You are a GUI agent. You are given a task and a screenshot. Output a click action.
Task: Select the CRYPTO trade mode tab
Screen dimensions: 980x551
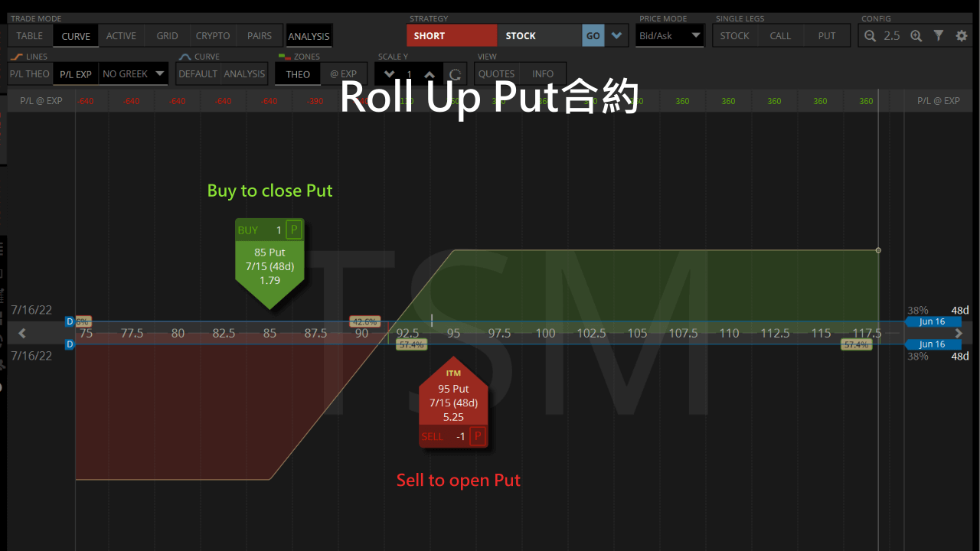212,35
